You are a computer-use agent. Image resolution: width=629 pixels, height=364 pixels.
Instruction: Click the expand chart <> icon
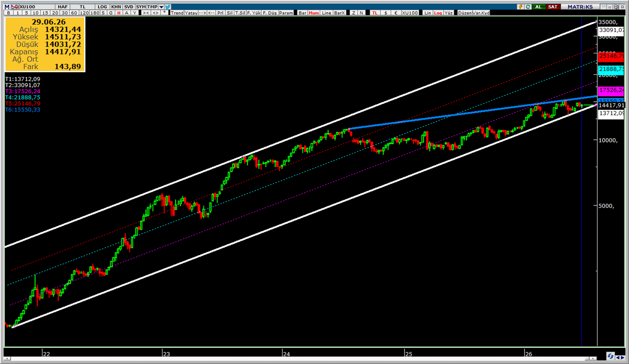pos(155,13)
